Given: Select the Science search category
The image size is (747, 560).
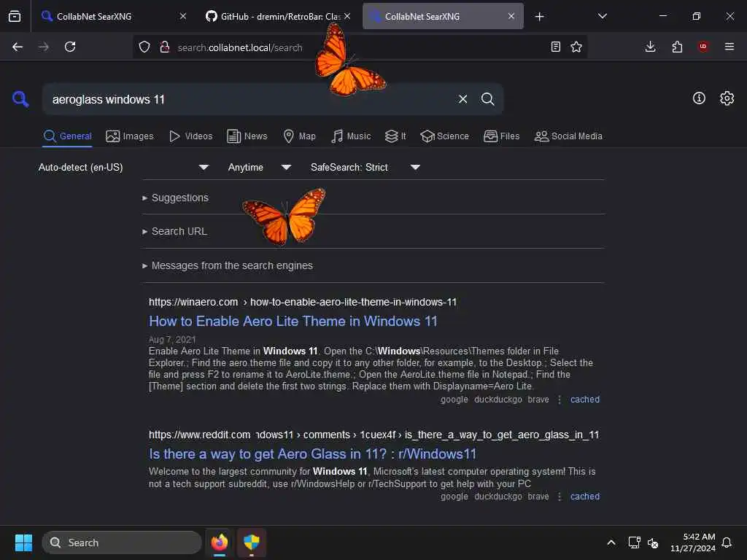Looking at the screenshot, I should point(444,136).
